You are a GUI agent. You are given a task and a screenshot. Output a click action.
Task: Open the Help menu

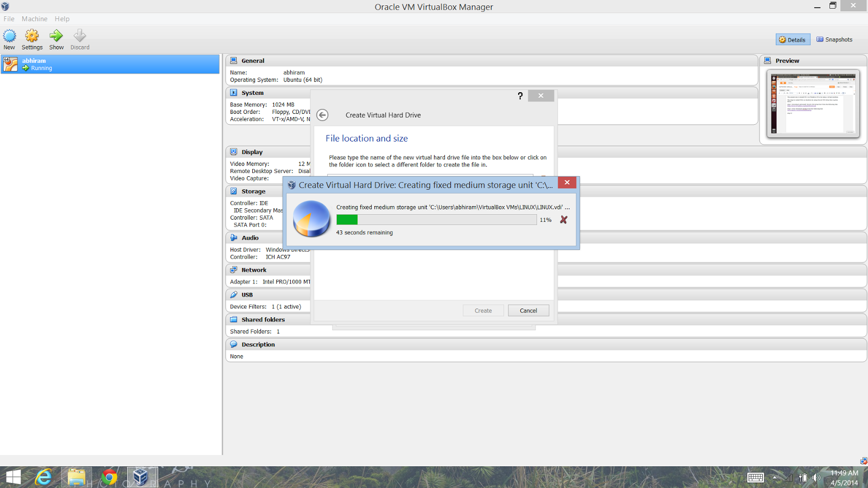62,18
